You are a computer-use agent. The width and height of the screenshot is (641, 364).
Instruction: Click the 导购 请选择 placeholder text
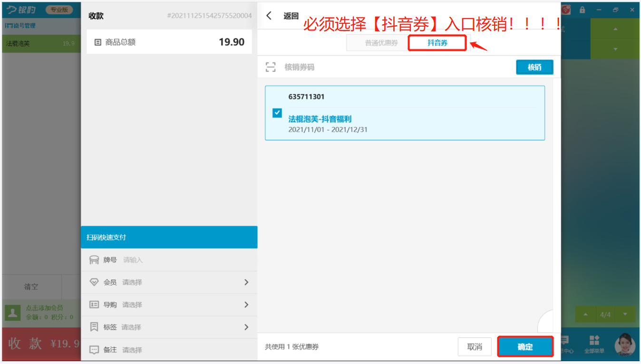click(132, 305)
